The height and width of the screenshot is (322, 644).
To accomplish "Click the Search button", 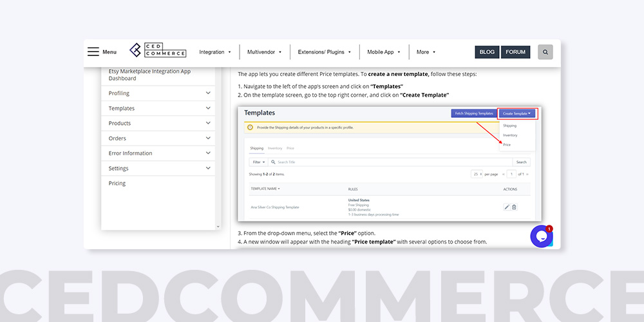I will click(x=522, y=162).
